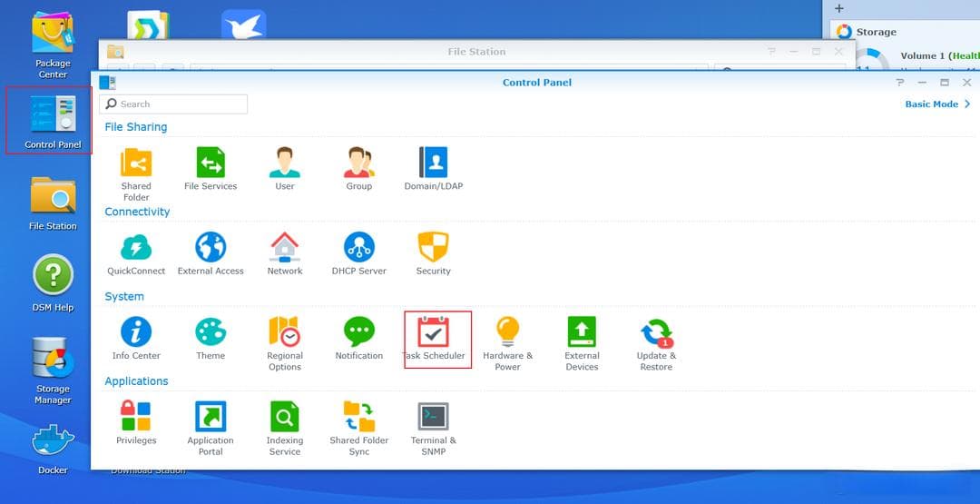
Task: Click the File Station window folder icon
Action: pyautogui.click(x=115, y=51)
